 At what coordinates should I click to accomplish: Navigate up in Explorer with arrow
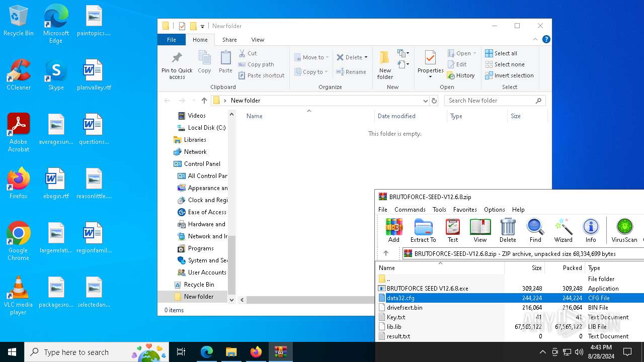click(x=204, y=101)
